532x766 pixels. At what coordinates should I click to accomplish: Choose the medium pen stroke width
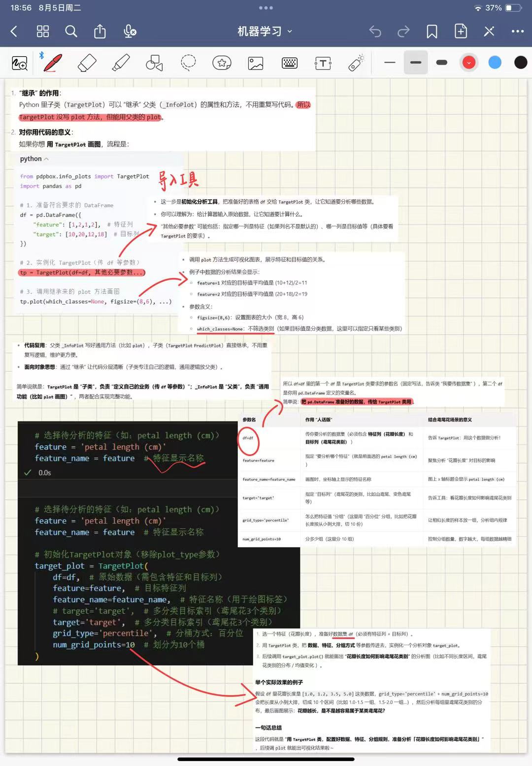tap(416, 63)
